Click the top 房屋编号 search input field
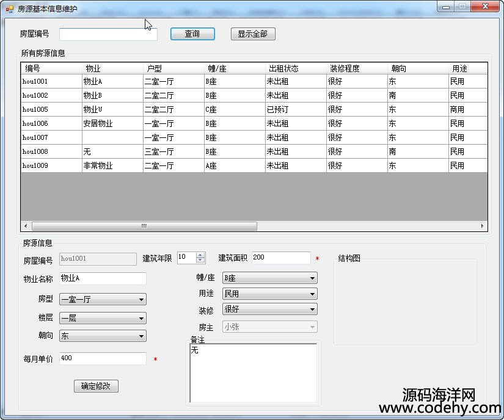 pos(108,35)
